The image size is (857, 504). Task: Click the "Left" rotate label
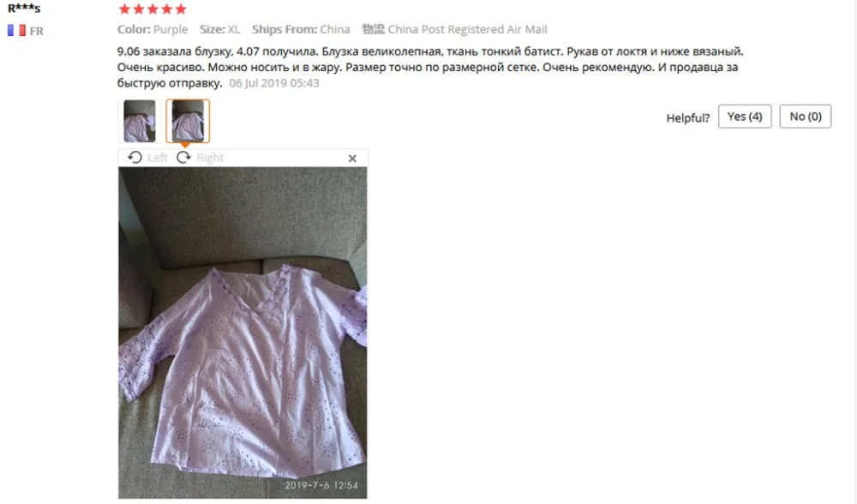[x=158, y=158]
